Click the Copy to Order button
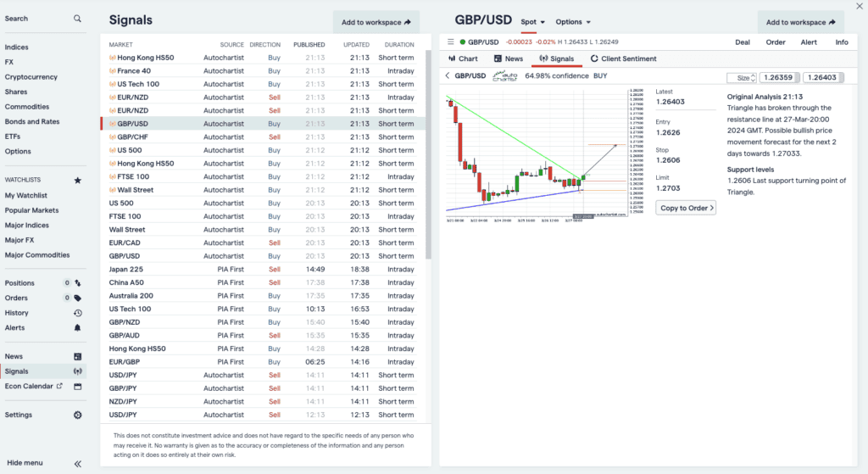 686,207
